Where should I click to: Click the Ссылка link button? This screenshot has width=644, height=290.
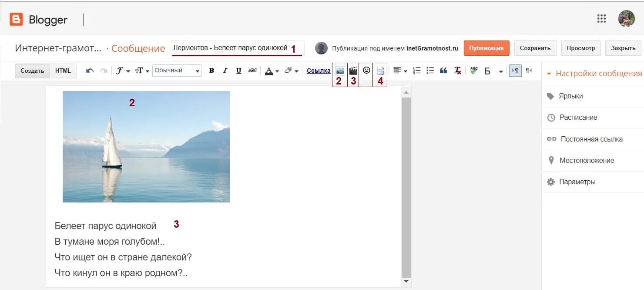pyautogui.click(x=319, y=71)
